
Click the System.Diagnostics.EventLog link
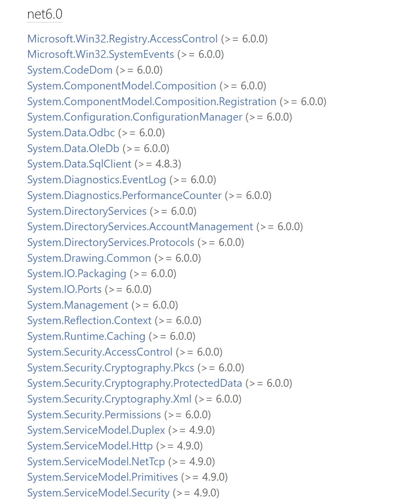pos(97,180)
